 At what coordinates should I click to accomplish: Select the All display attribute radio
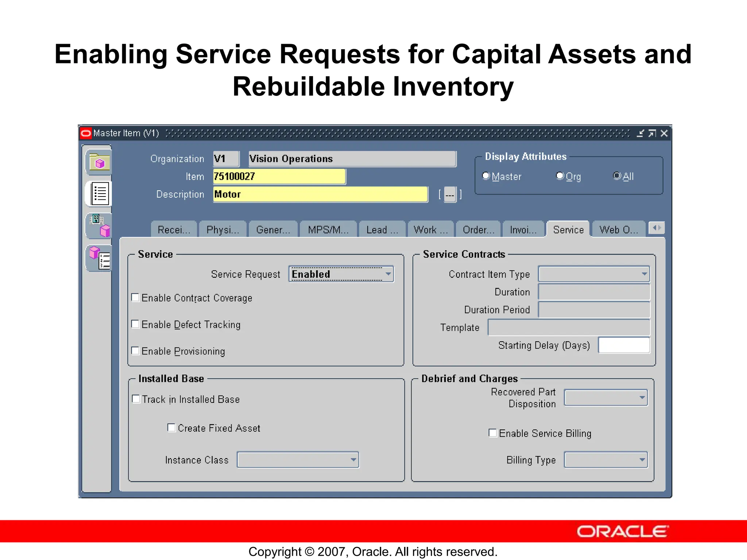(617, 176)
